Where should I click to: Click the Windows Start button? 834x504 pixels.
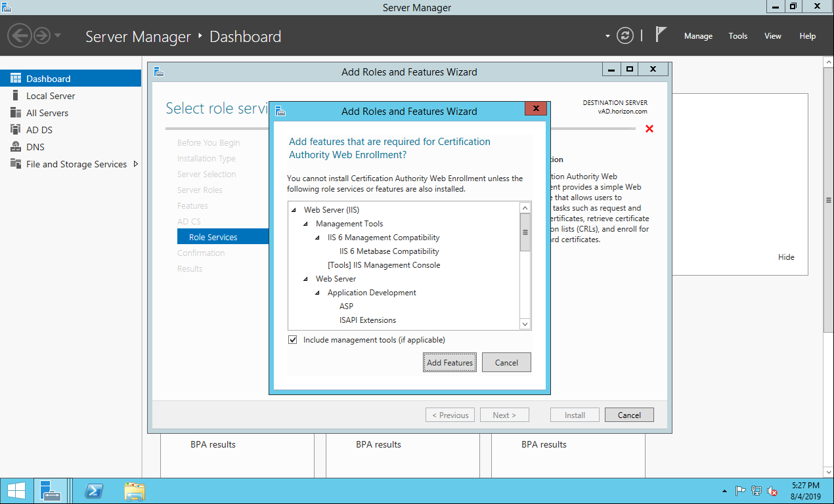[x=16, y=491]
